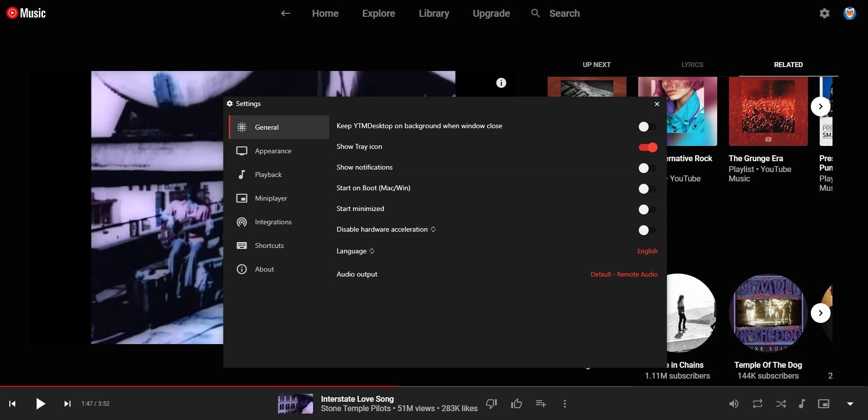Viewport: 868px width, 420px height.
Task: Mute using the volume speaker icon
Action: pos(733,404)
